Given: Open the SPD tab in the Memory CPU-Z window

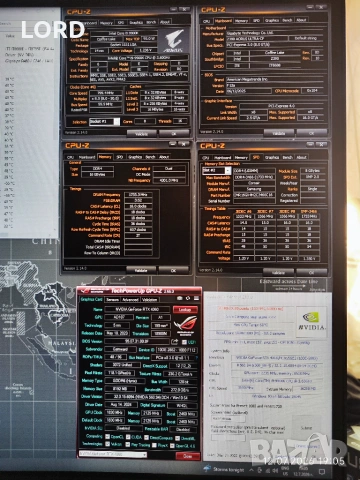Looking at the screenshot, I should click(x=120, y=157).
